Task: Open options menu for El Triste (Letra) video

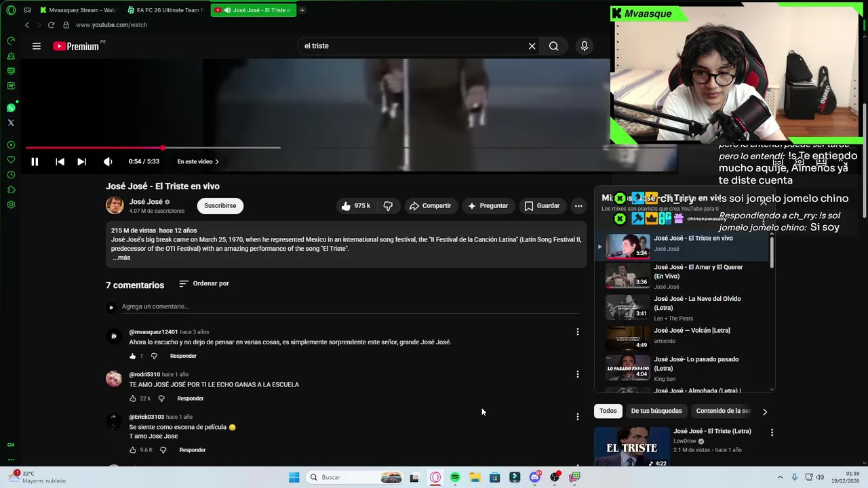Action: coord(772,432)
